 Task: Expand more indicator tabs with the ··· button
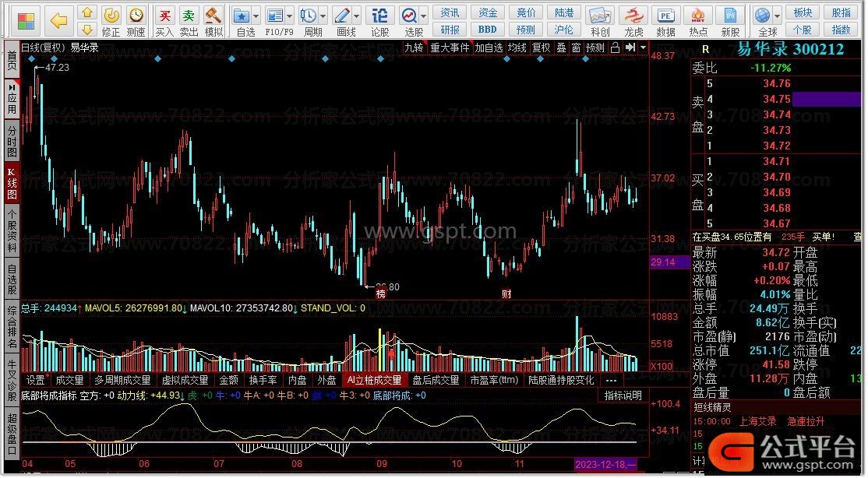pyautogui.click(x=611, y=380)
